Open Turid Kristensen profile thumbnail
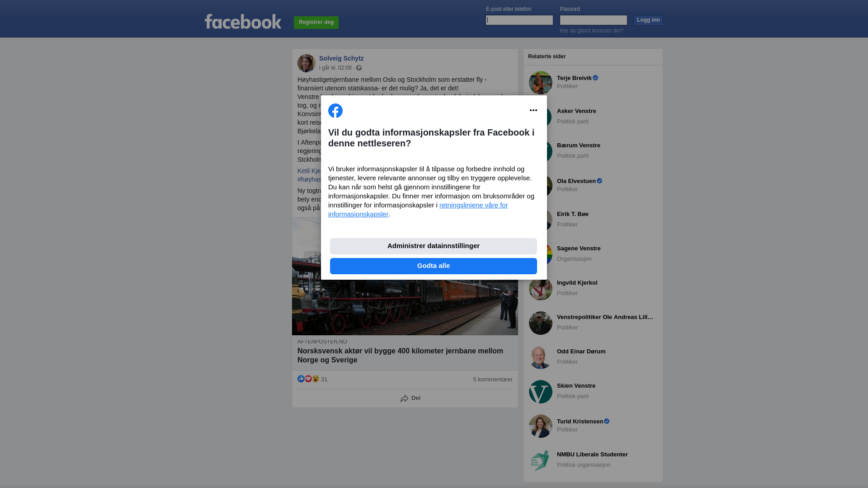This screenshot has height=488, width=868. pyautogui.click(x=541, y=426)
